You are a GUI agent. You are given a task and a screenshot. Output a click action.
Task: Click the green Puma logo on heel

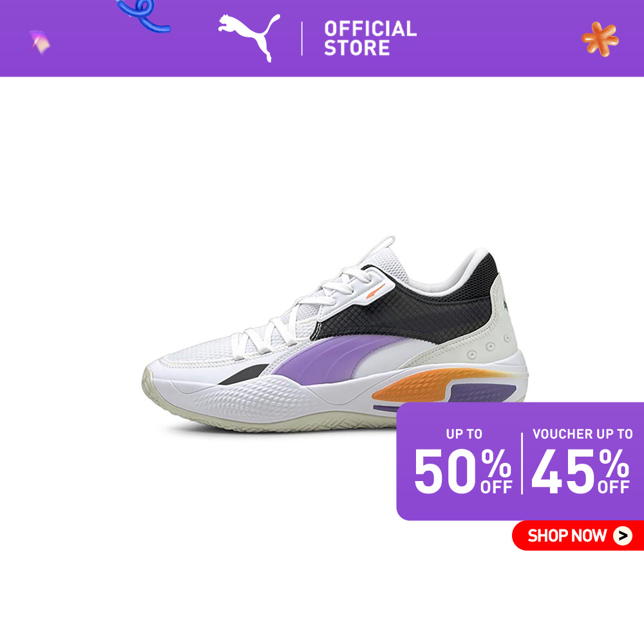tap(506, 305)
